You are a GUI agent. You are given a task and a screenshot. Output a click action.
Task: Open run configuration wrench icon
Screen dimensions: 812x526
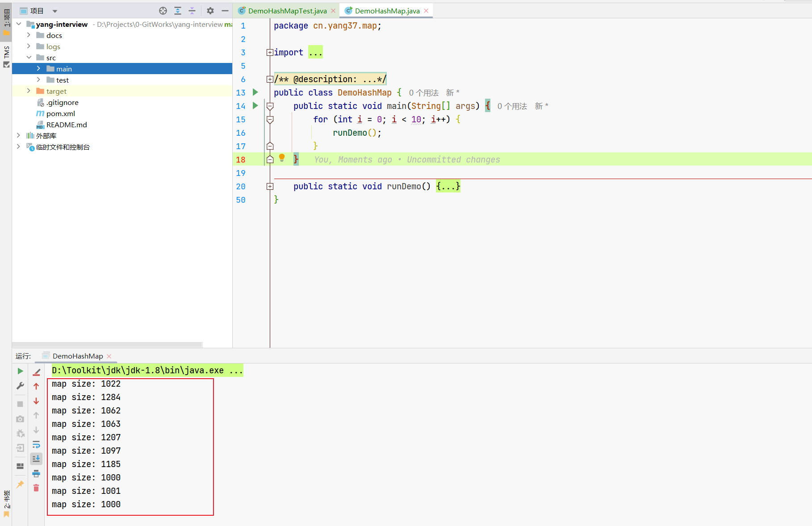(20, 386)
